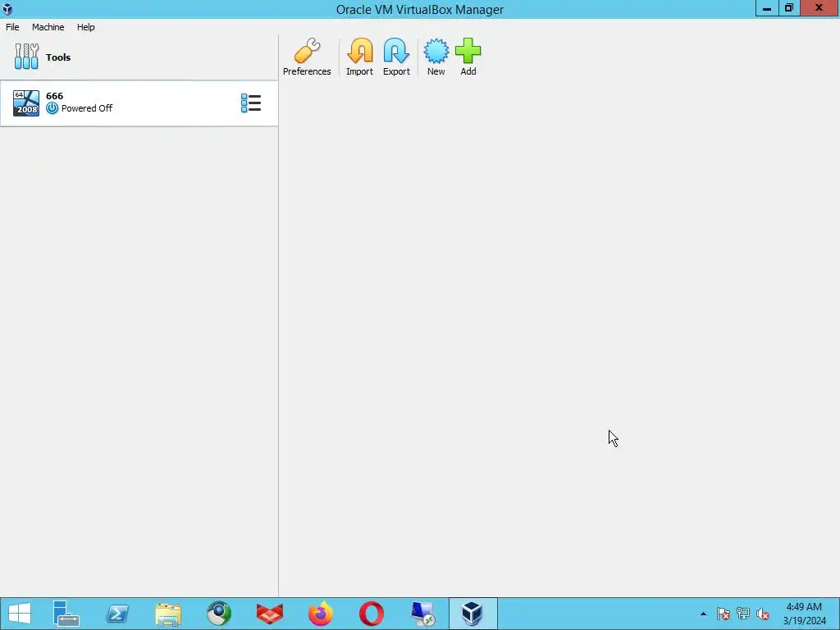Select the 666 virtual machine entry
Screen dimensions: 840x630
[139, 103]
